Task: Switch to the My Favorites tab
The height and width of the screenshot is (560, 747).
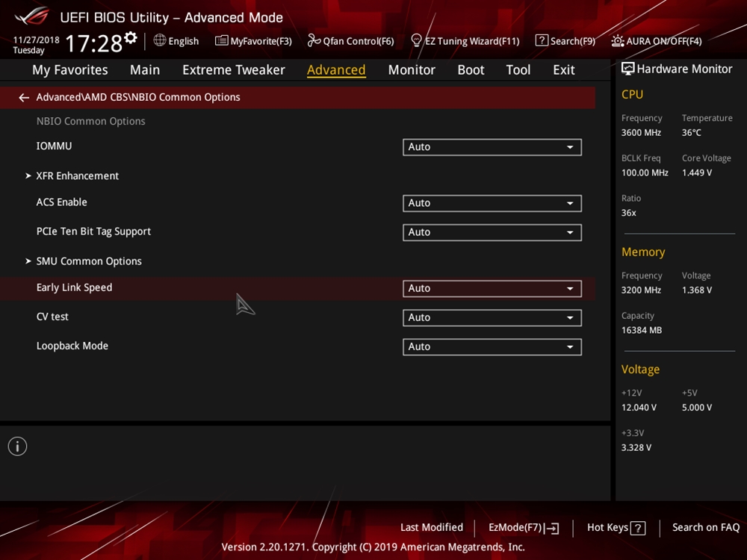Action: click(70, 70)
